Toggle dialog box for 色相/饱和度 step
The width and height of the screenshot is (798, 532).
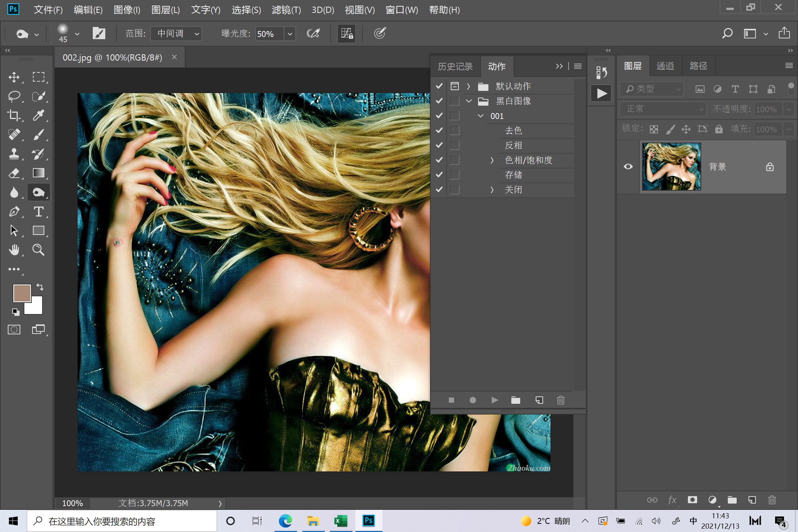[x=455, y=160]
